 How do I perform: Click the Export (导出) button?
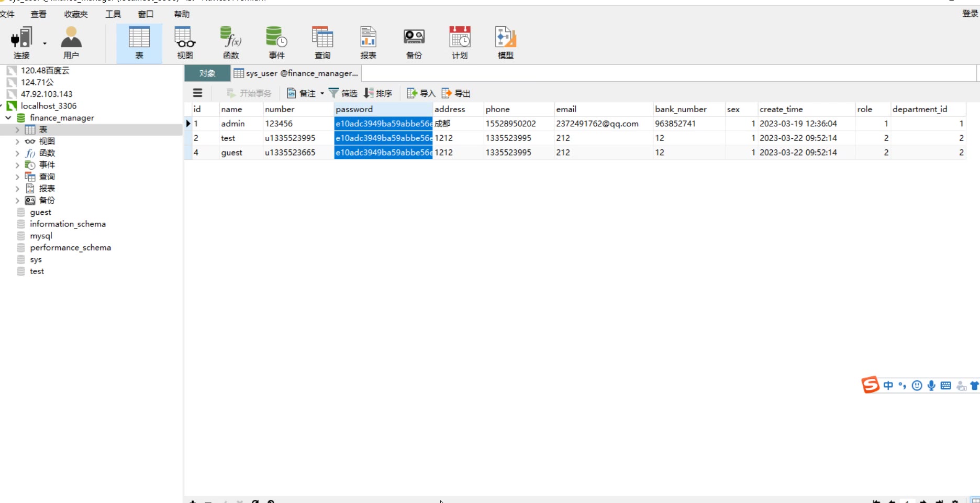[x=456, y=93]
